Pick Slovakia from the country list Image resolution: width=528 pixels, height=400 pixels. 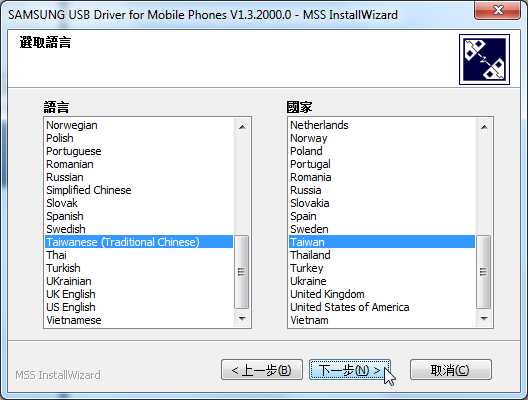(x=382, y=203)
